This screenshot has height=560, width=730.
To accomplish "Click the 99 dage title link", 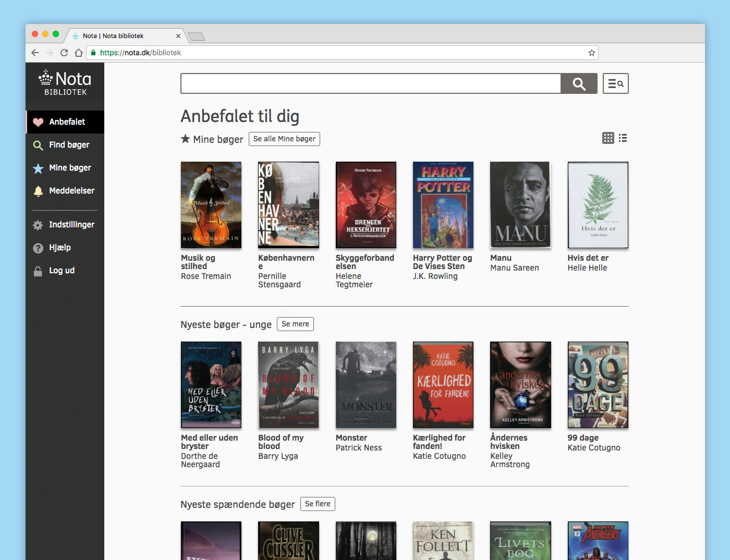I will (583, 438).
